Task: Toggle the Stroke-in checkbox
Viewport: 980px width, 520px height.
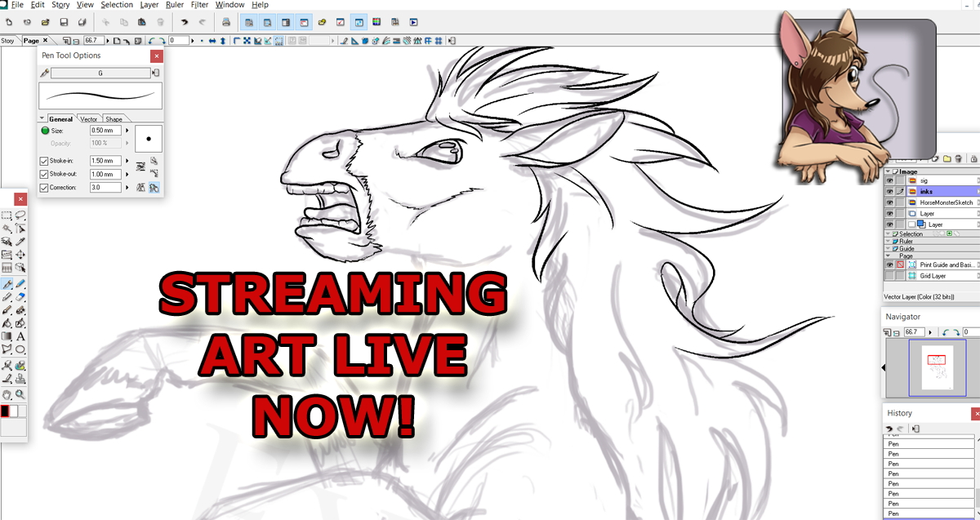Action: click(44, 161)
